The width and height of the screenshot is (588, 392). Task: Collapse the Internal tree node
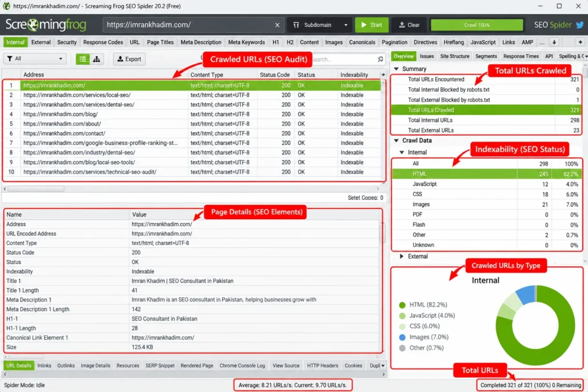coord(401,153)
